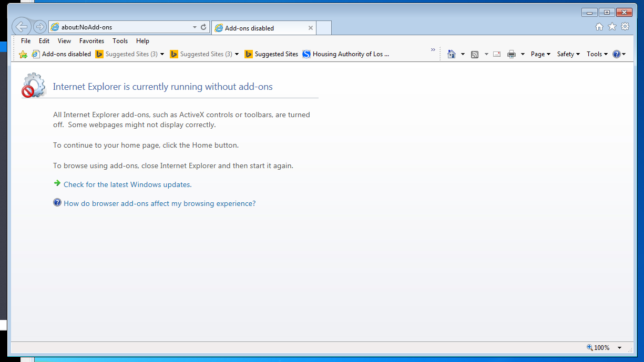Refresh the page with the reload icon
644x362 pixels.
203,27
